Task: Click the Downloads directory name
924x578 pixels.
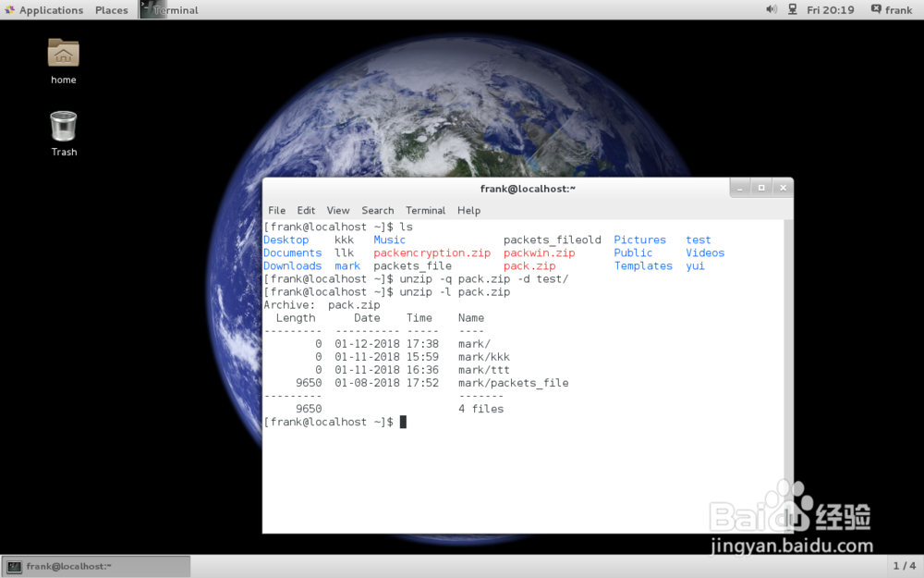Action: tap(292, 266)
